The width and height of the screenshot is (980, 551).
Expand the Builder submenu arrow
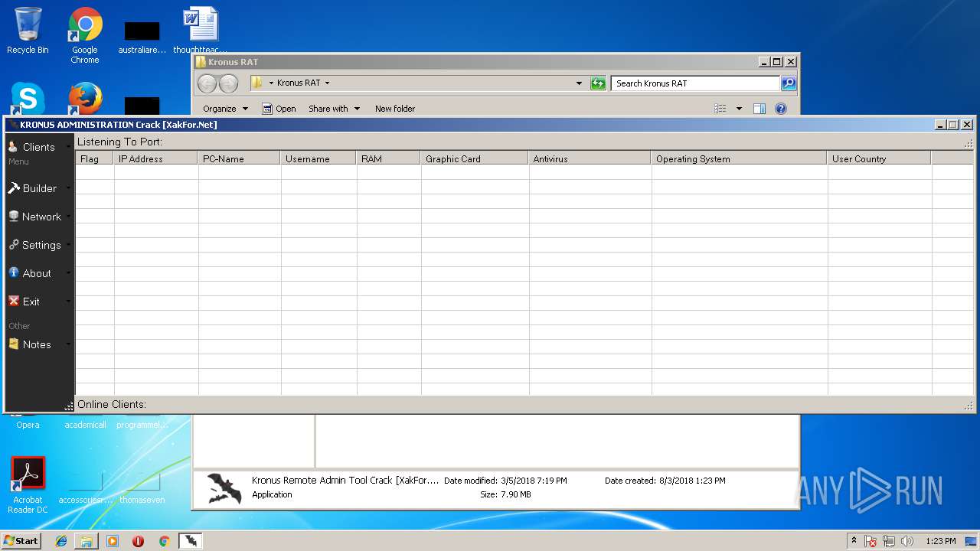tap(68, 188)
